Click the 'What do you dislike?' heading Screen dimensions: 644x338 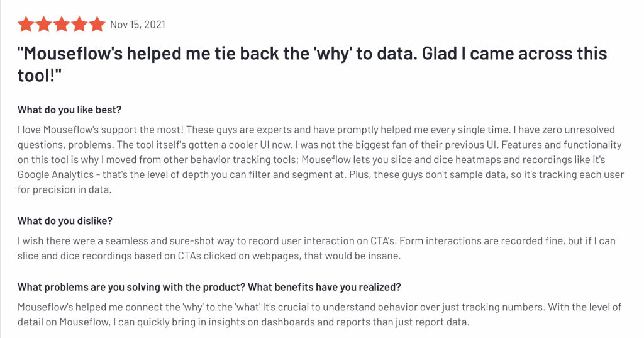coord(65,220)
